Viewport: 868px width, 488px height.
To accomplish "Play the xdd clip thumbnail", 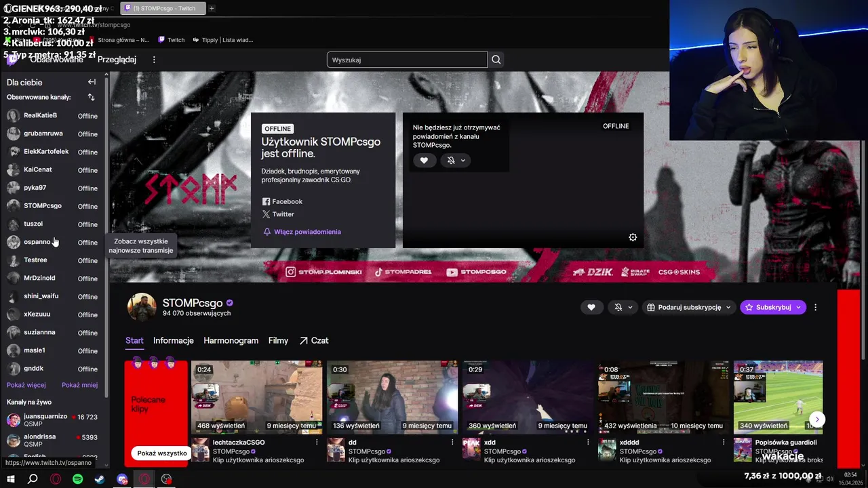I will point(528,397).
